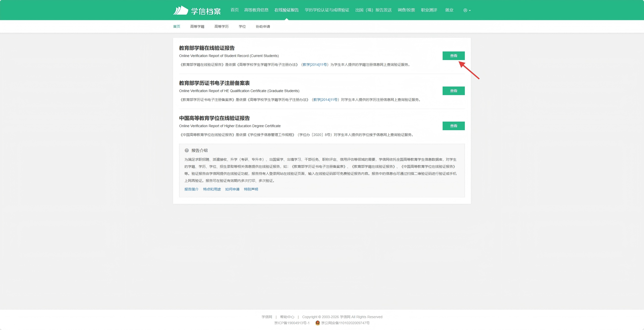The image size is (644, 330).
Task: Open the 报告简介 link
Action: pyautogui.click(x=191, y=189)
